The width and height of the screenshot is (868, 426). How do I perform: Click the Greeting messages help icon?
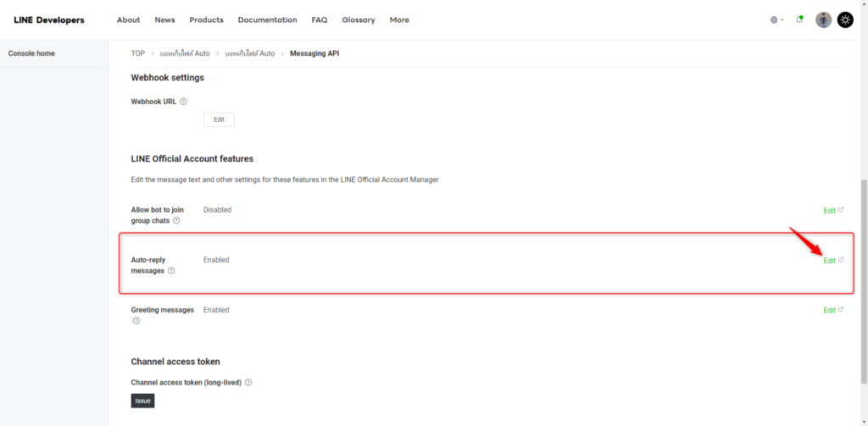136,321
